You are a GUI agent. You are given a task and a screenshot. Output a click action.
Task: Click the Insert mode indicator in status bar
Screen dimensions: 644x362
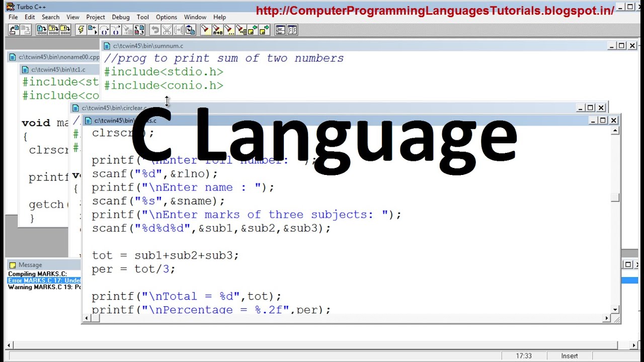(x=570, y=356)
